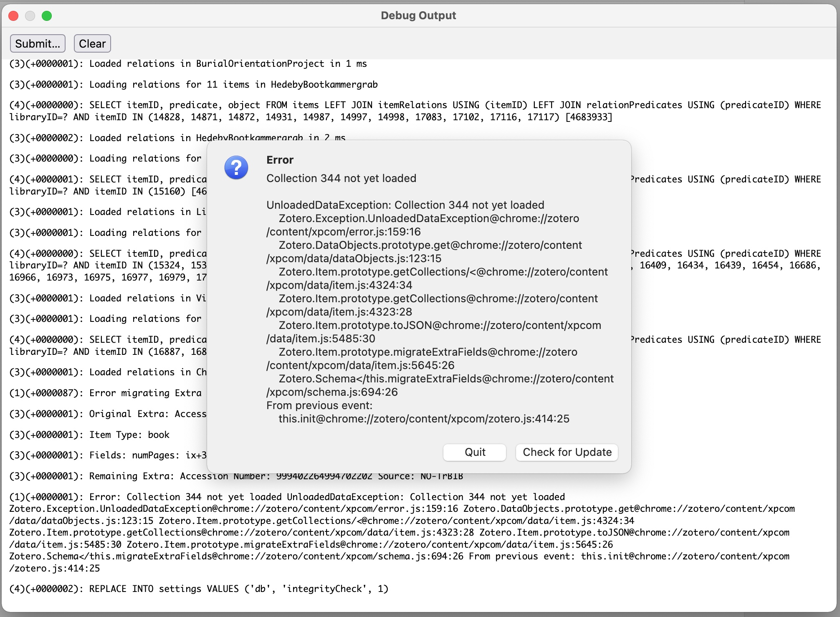Click the green zoom window button

47,16
